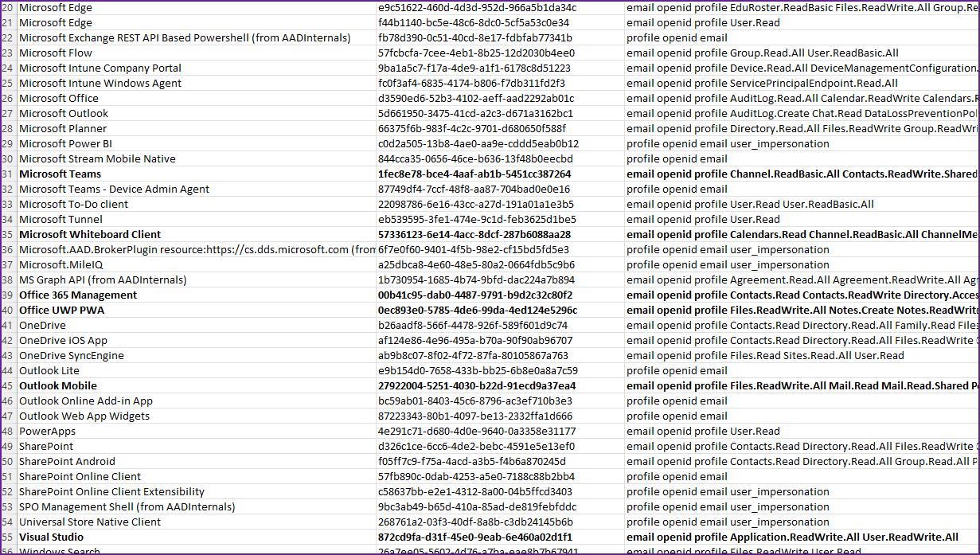Select the bold Microsoft Teams cell
The height and width of the screenshot is (555, 980).
197,174
